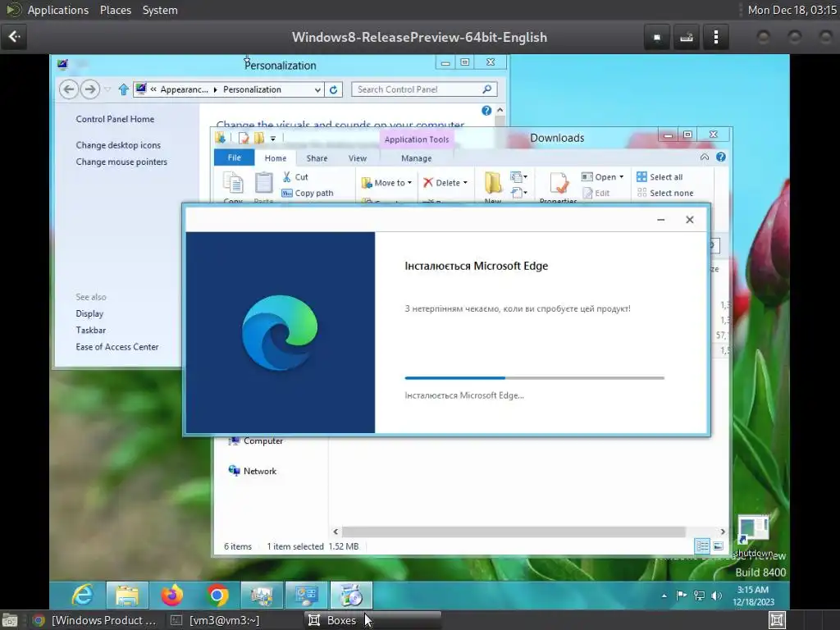Open File Explorer taskbar icon

click(x=127, y=596)
